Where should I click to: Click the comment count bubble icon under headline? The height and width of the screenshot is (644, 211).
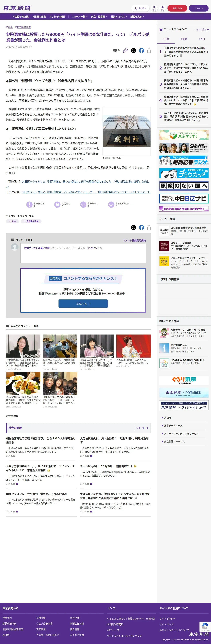pos(116,51)
